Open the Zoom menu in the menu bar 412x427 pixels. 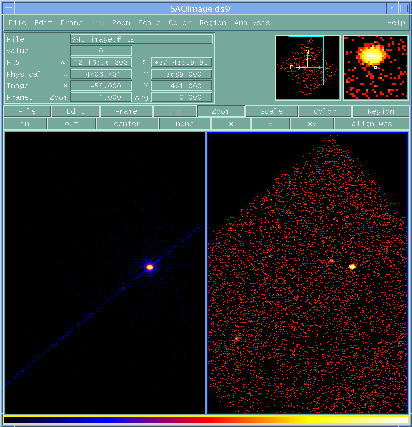pyautogui.click(x=121, y=23)
